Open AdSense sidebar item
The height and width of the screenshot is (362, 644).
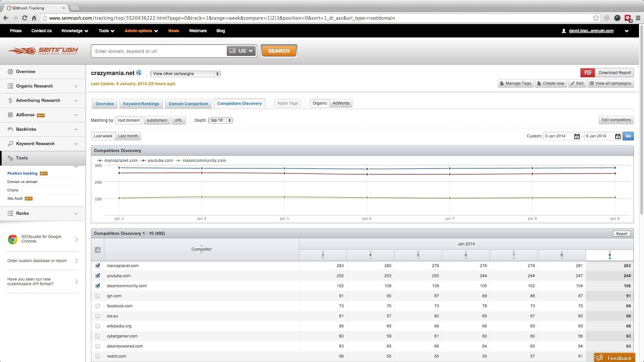(43, 115)
